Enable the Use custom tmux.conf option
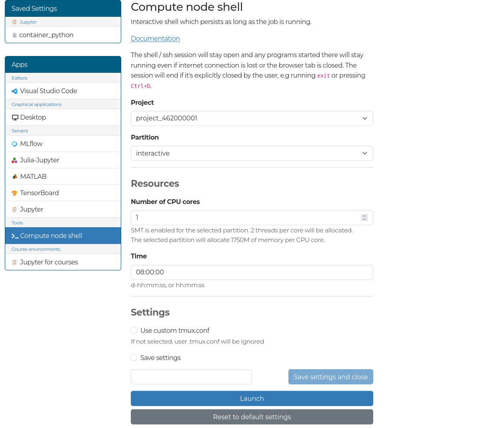This screenshot has height=428, width=504. pos(134,330)
